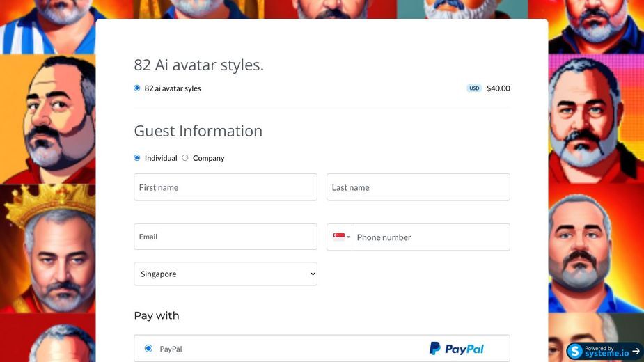Click the crowned king avatar image
Screen dimensions: 644x362
(47, 249)
